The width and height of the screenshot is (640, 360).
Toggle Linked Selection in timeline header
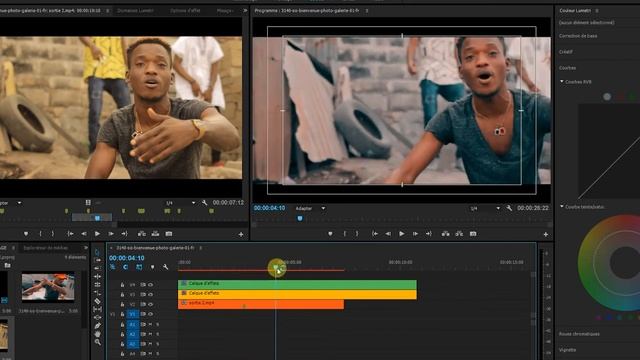[139, 267]
